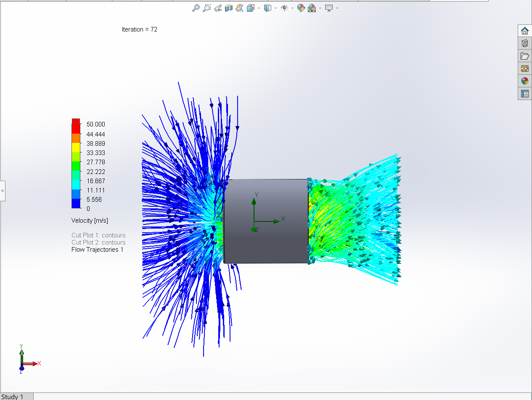Open the File Explorer task pane tab

point(524,56)
